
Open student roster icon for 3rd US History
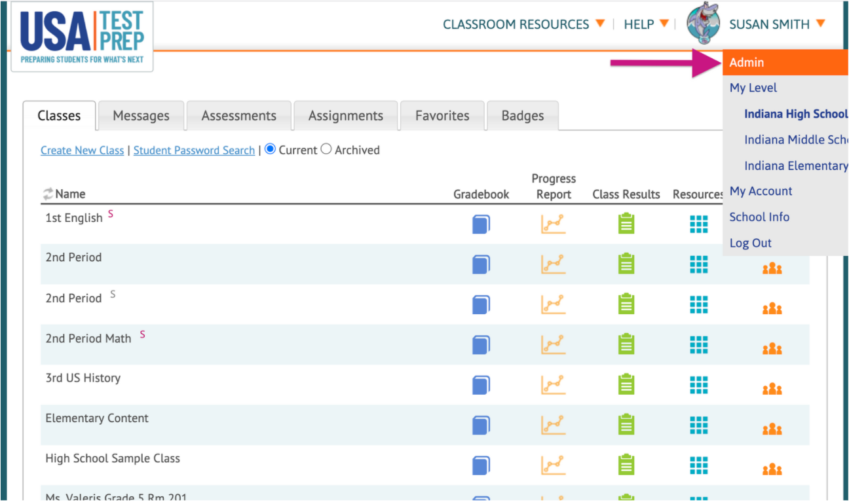coord(772,389)
